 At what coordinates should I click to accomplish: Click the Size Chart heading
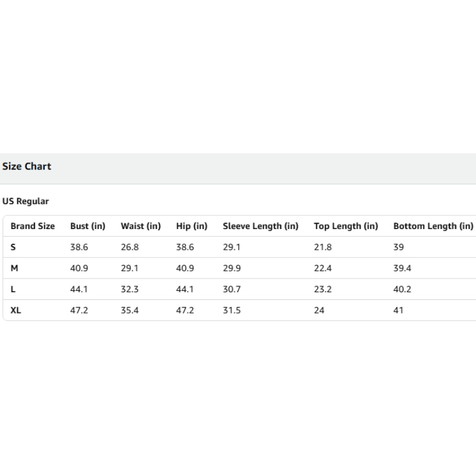pos(27,167)
